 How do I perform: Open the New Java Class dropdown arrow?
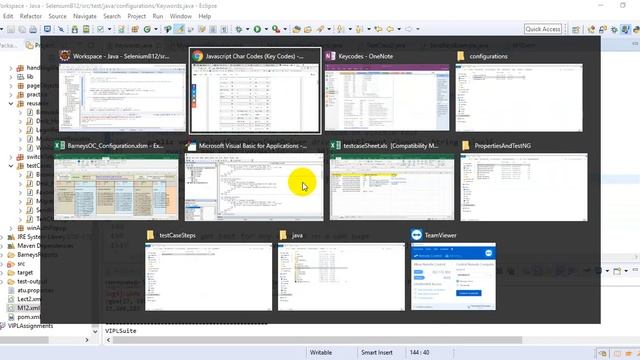pyautogui.click(x=156, y=29)
